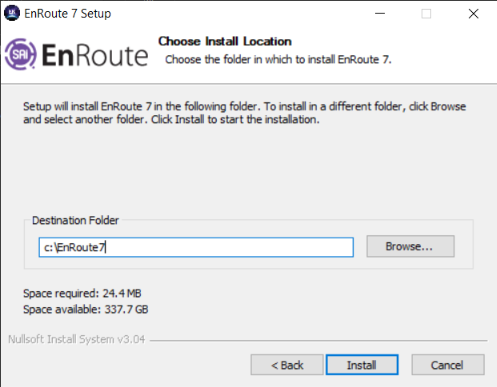
Task: Close the EnRoute 7 Setup window
Action: tap(473, 14)
